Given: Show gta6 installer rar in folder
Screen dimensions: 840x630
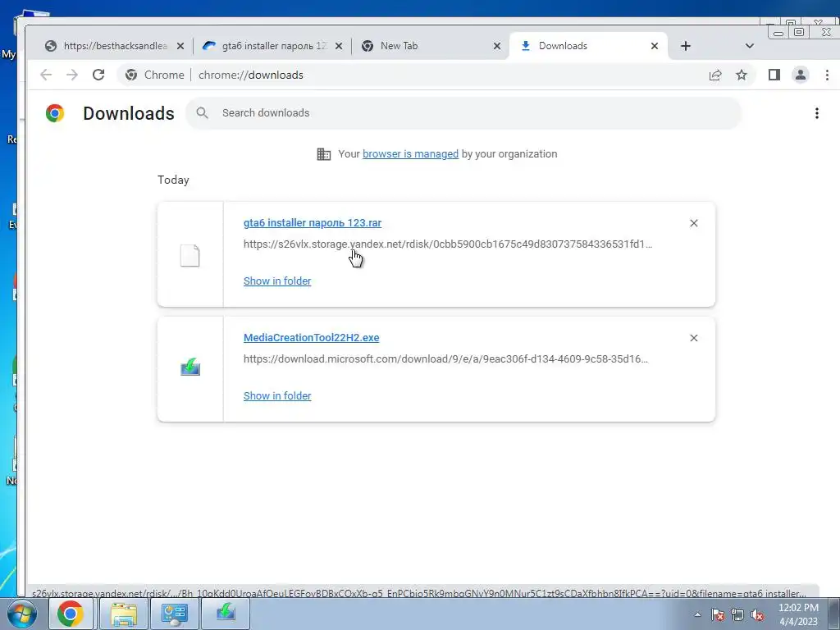Looking at the screenshot, I should (277, 281).
